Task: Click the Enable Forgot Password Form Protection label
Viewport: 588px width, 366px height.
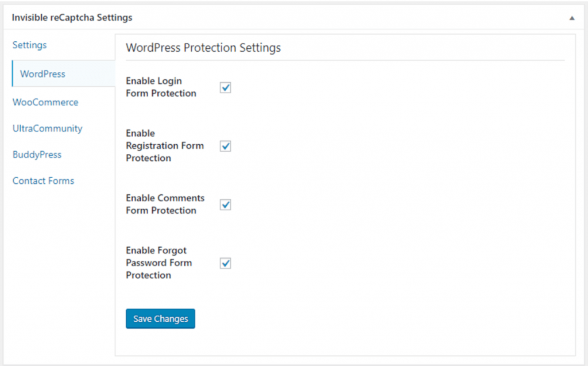Action: [158, 263]
